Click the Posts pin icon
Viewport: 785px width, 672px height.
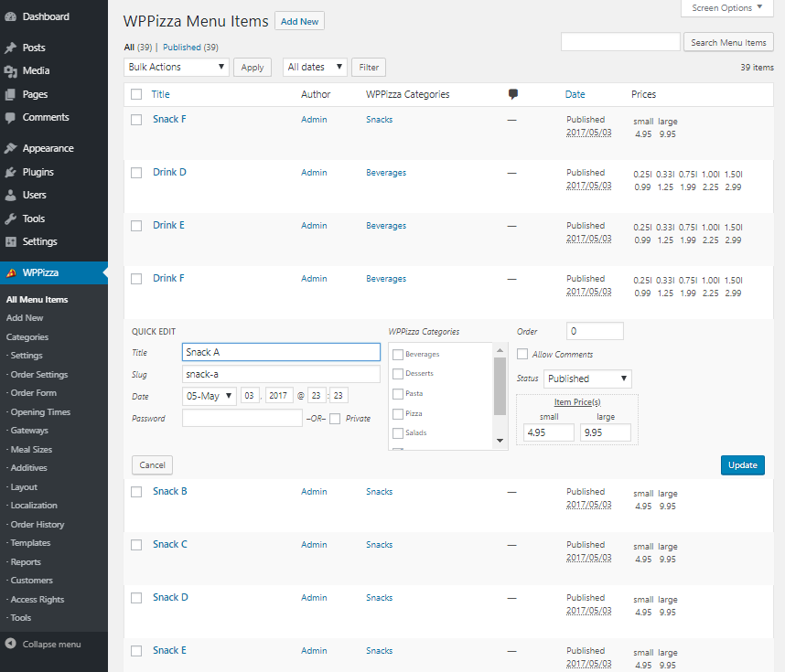coord(11,48)
